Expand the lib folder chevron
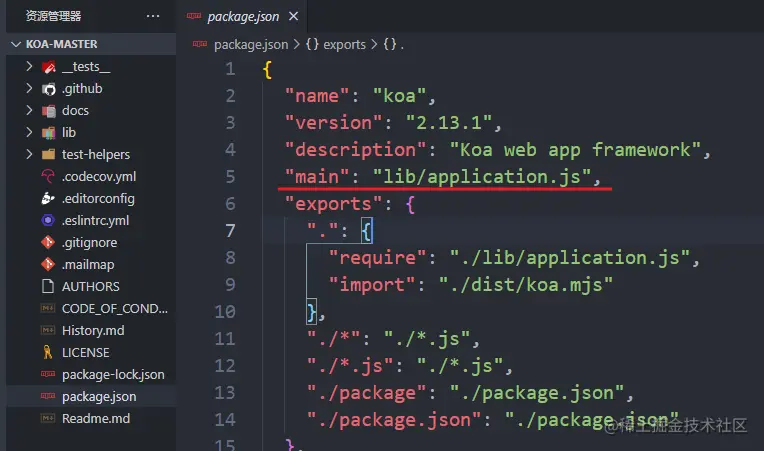764x451 pixels. [x=29, y=132]
